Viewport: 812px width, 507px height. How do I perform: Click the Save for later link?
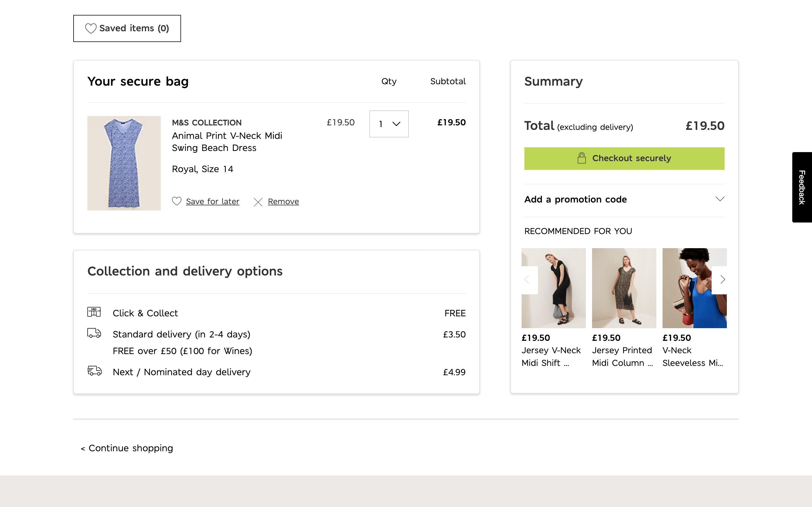(212, 201)
